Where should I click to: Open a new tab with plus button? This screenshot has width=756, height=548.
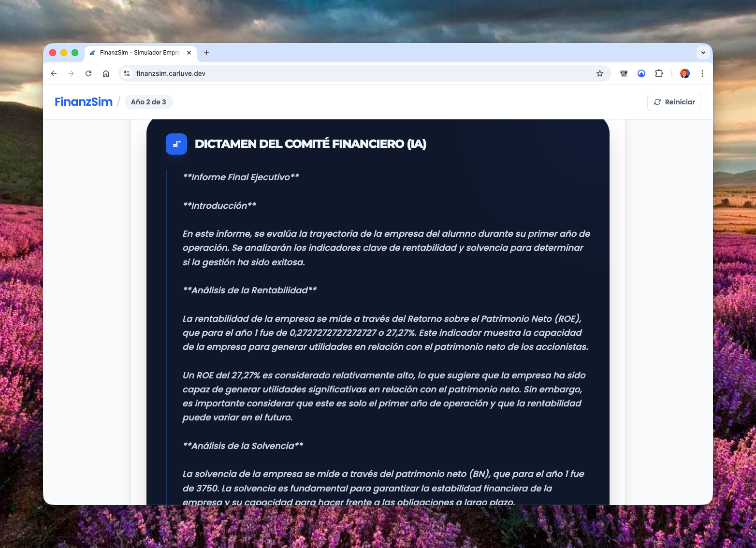(206, 53)
